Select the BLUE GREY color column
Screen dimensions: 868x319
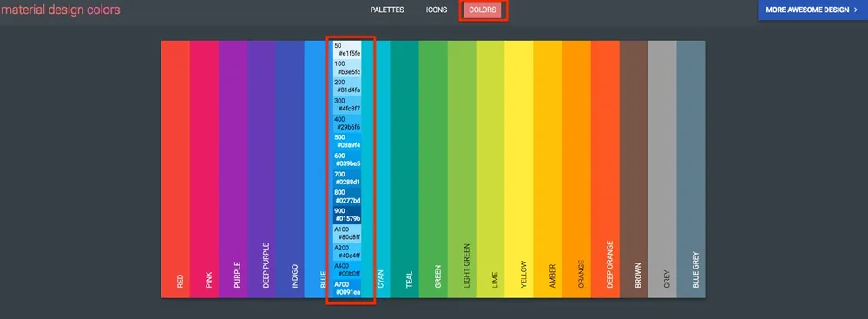pos(691,169)
